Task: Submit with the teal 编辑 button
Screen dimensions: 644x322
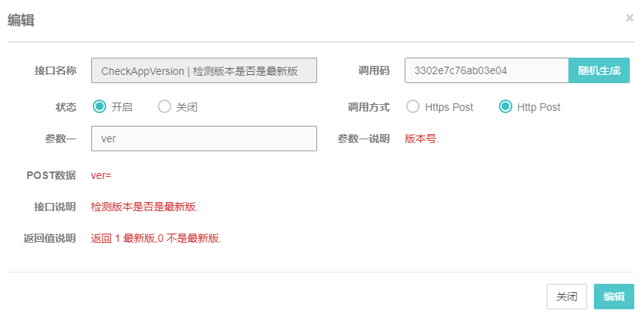Action: (613, 297)
